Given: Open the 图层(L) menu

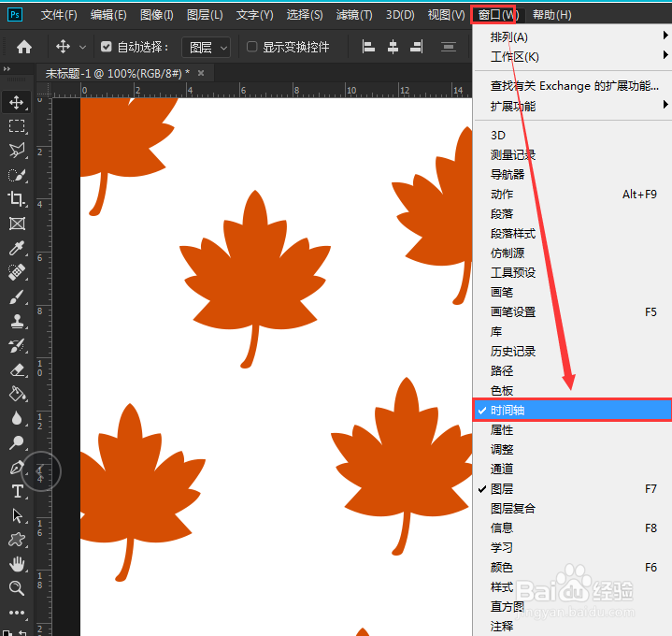Looking at the screenshot, I should tap(205, 15).
